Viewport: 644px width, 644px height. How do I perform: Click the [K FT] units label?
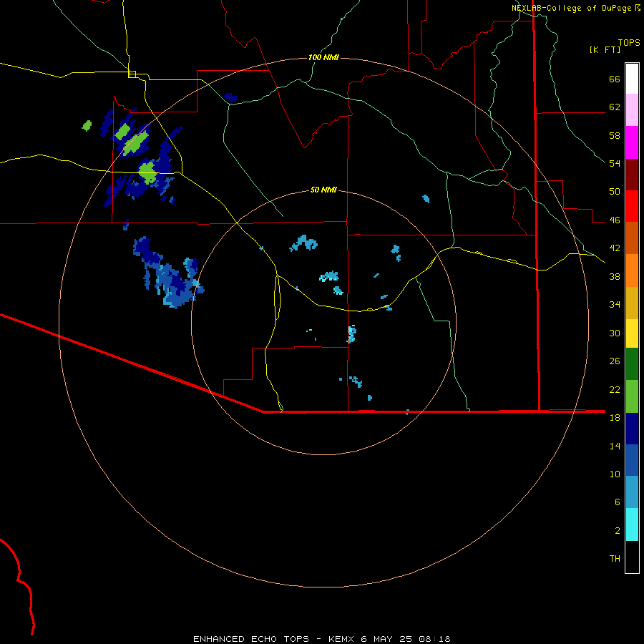(x=605, y=49)
